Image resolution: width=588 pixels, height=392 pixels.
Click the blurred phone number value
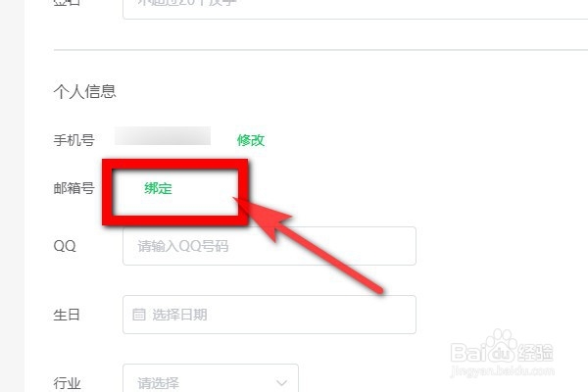tap(163, 136)
